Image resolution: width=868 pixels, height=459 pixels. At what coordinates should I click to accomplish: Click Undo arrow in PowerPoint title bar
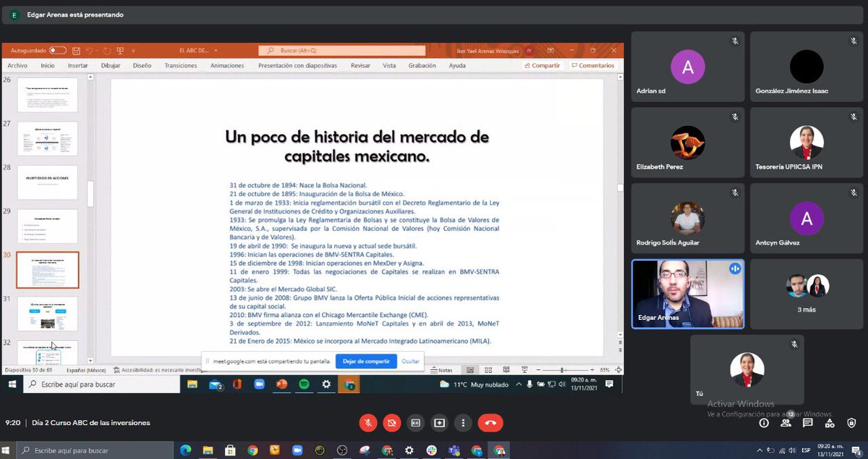coord(90,51)
